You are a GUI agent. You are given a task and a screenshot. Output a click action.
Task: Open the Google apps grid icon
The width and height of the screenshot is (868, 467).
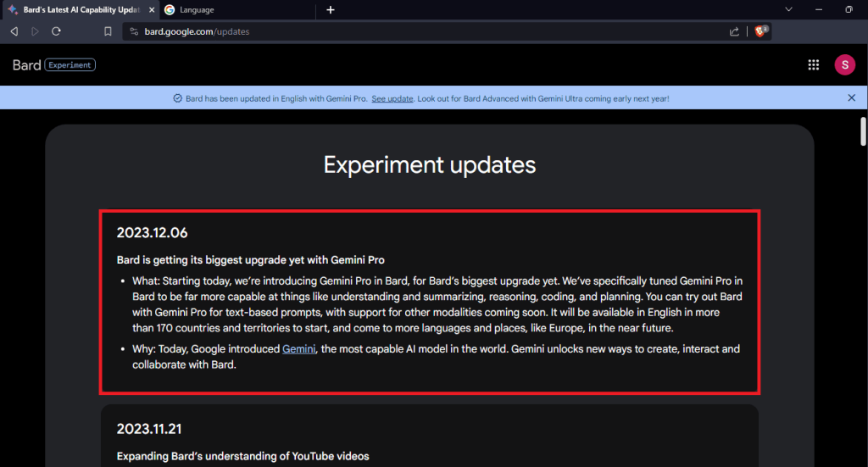pos(813,64)
